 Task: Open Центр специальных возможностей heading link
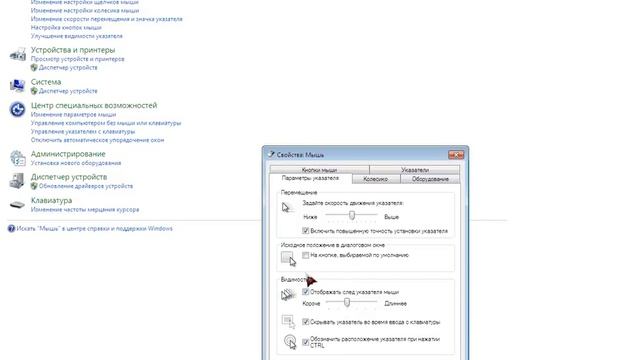[94, 105]
